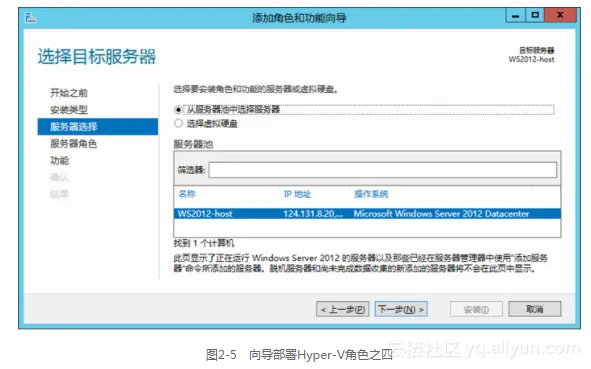Close the wizard window

[x=560, y=15]
